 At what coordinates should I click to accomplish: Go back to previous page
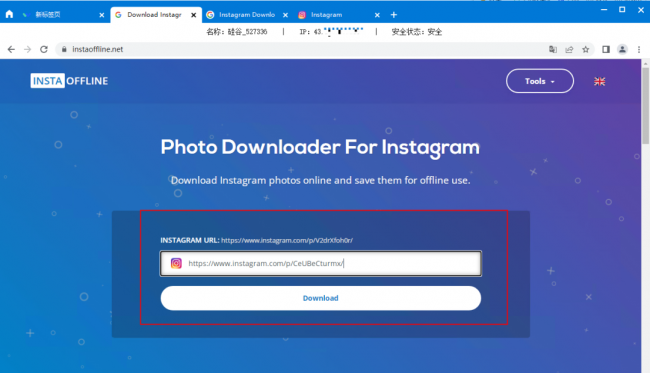coord(11,49)
